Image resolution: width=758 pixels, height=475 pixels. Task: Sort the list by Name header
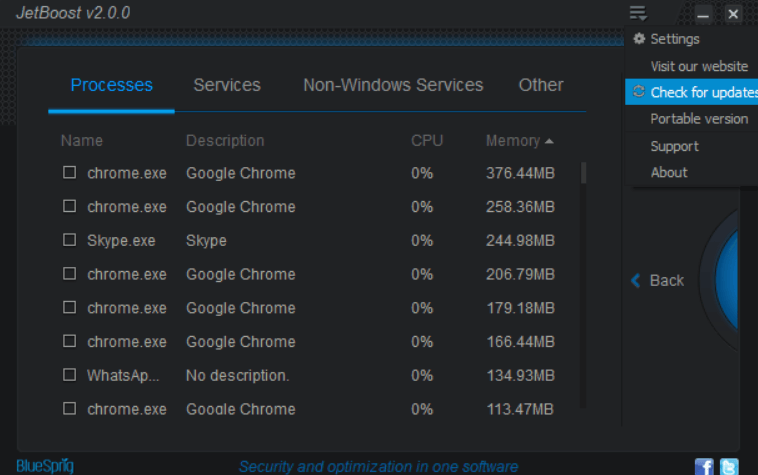(x=82, y=141)
